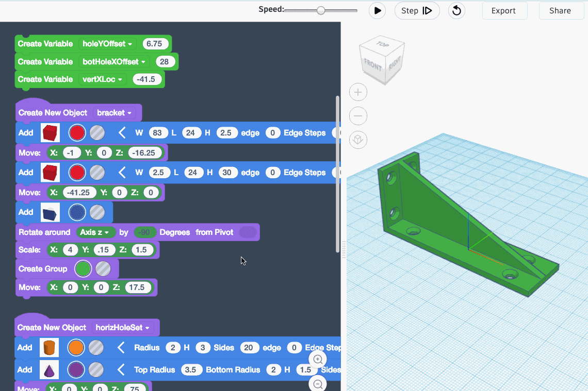Viewport: 588px width, 391px height.
Task: Edit Move Z value 17.5
Action: (137, 287)
